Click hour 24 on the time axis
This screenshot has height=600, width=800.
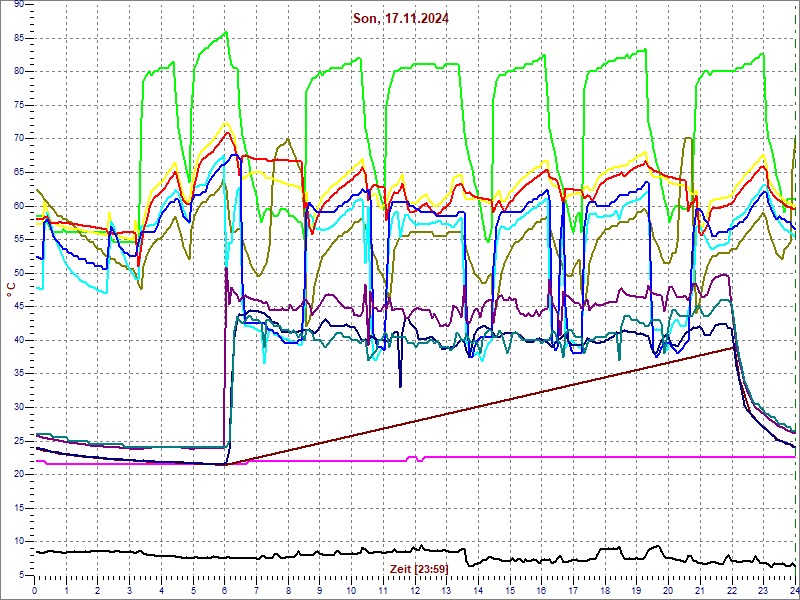tap(794, 590)
